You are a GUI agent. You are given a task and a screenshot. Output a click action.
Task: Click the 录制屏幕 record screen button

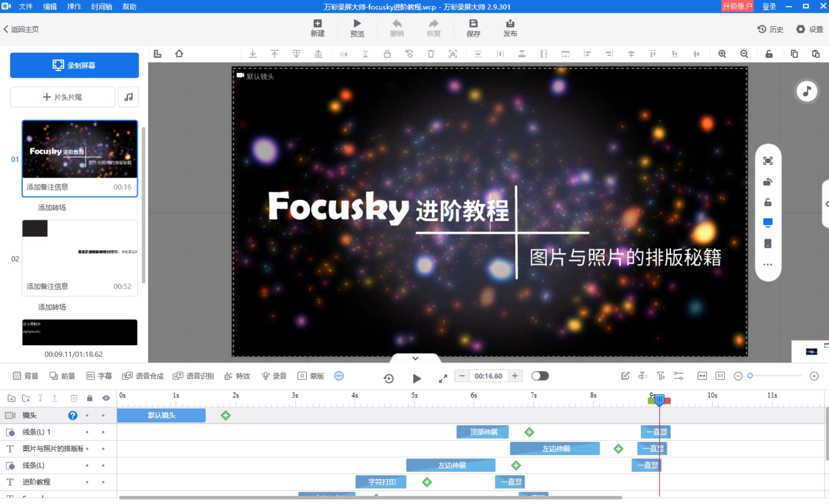pyautogui.click(x=75, y=65)
